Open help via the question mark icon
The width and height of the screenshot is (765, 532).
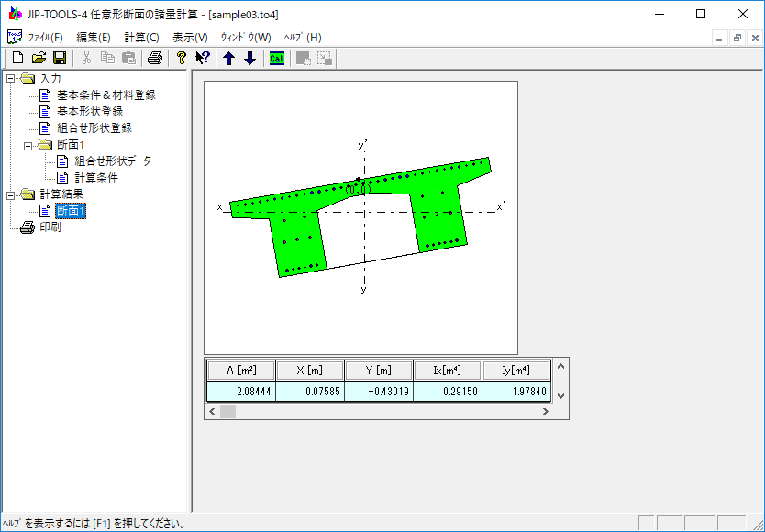[x=182, y=59]
